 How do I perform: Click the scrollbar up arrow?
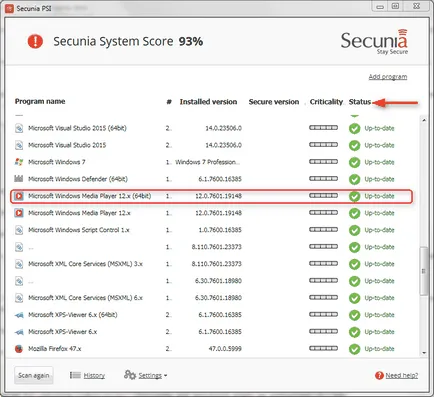(424, 120)
